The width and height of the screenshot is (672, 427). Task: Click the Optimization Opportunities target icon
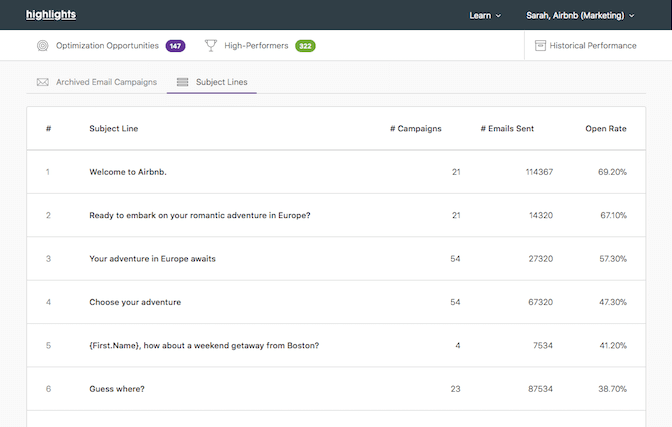point(42,46)
